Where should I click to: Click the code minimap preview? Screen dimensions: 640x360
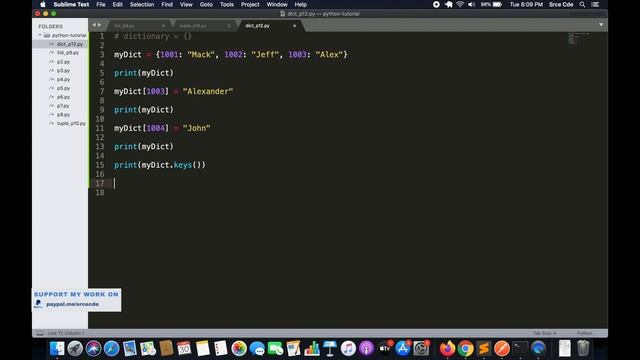578,38
